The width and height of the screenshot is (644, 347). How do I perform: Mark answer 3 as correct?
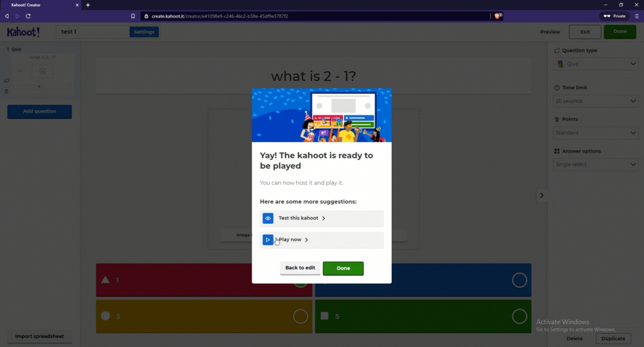click(x=300, y=316)
